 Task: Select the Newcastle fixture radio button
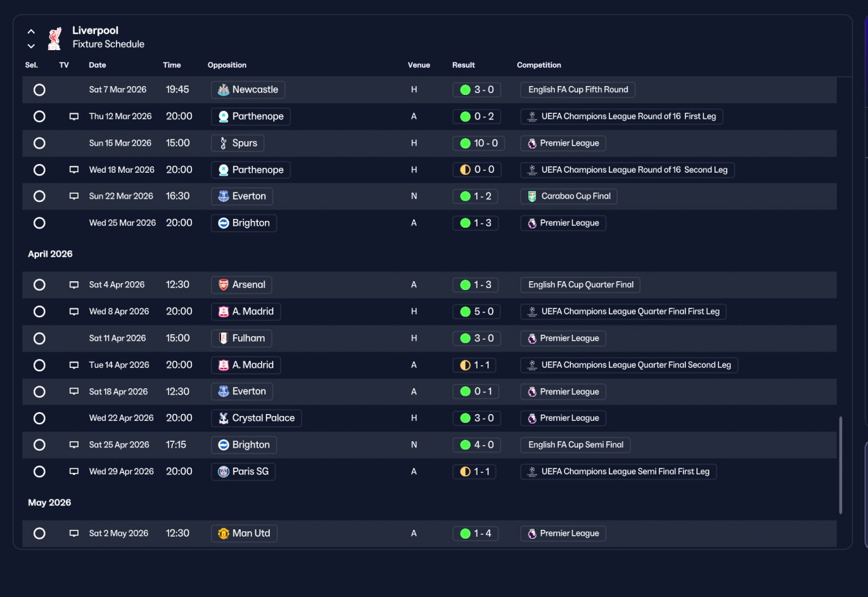pyautogui.click(x=39, y=89)
